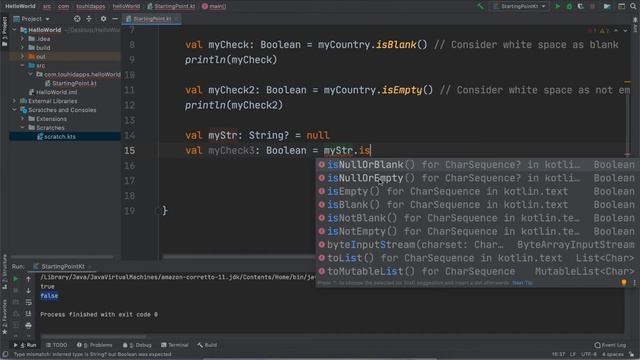Click the yellow warnings indicator in editor
The height and width of the screenshot is (360, 640).
click(x=604, y=31)
